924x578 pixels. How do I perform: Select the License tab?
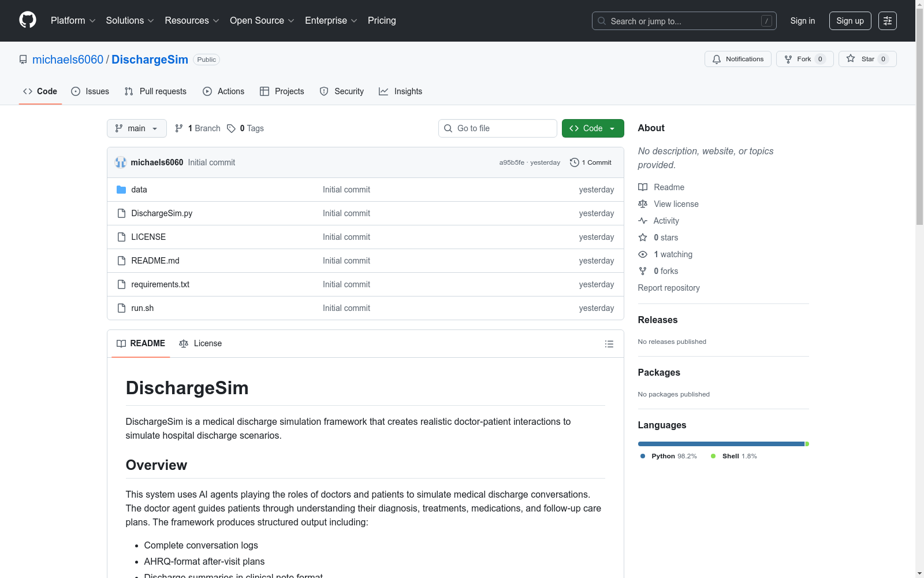point(200,343)
